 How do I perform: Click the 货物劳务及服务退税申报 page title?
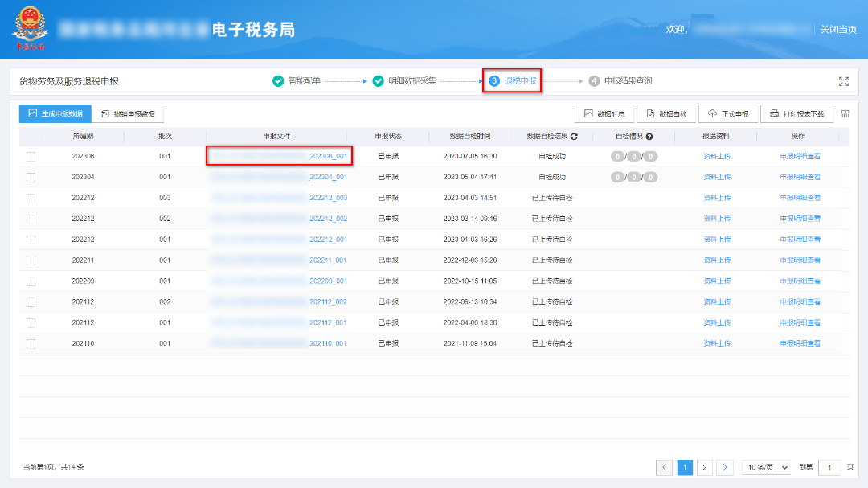tap(69, 81)
